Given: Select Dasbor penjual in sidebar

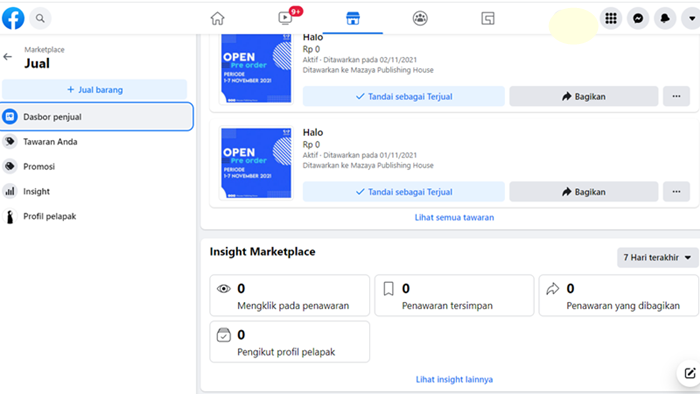Looking at the screenshot, I should (x=96, y=116).
